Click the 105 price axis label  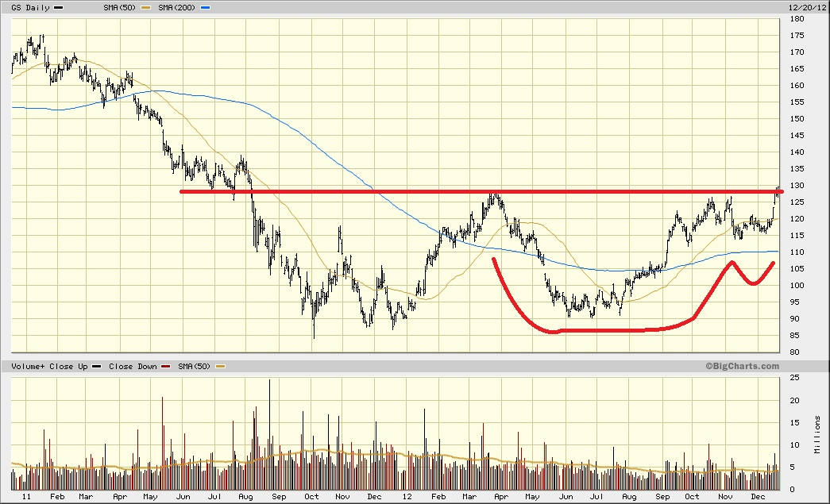click(x=797, y=268)
